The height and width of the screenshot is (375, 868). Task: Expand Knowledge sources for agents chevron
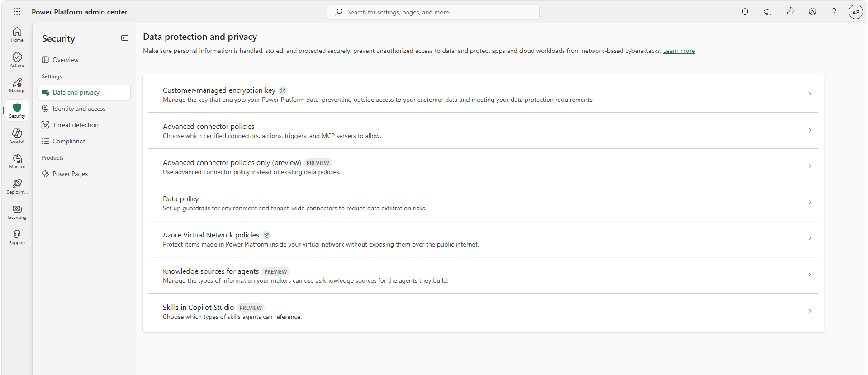click(x=810, y=275)
